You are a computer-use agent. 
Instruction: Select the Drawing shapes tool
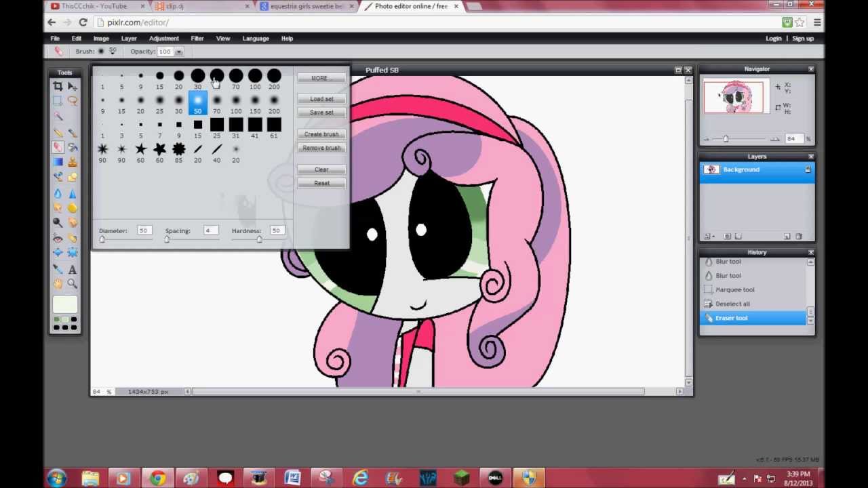click(x=72, y=177)
